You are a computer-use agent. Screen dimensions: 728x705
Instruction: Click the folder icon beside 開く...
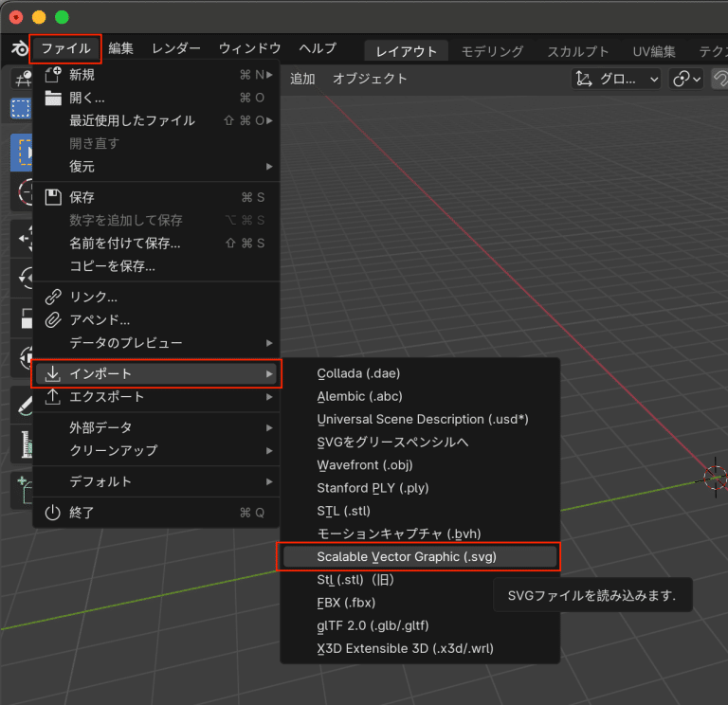pos(53,98)
